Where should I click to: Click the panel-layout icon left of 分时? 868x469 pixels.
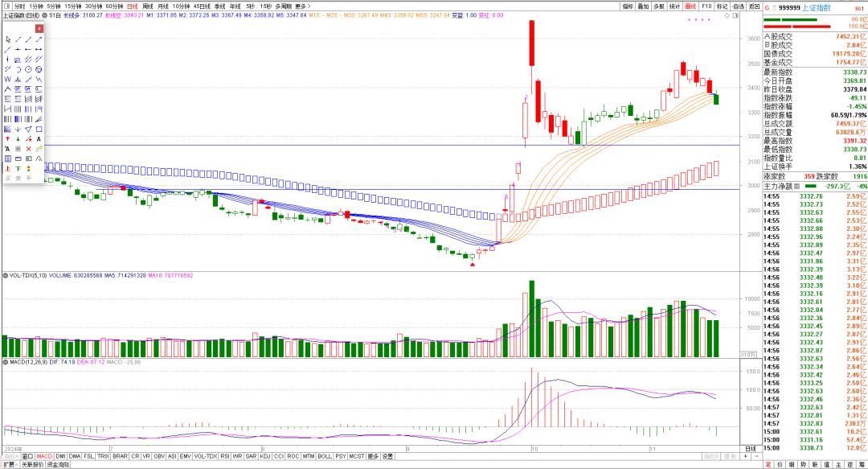coord(6,6)
